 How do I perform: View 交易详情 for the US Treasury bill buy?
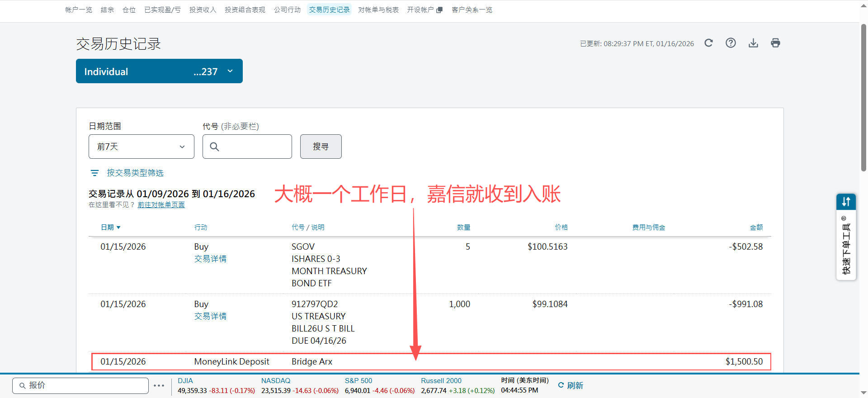pyautogui.click(x=210, y=316)
